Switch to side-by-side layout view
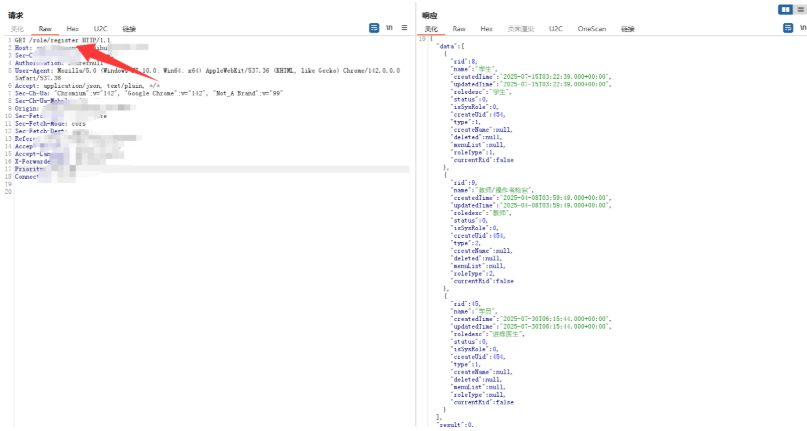Viewport: 807px width, 431px height. [785, 9]
